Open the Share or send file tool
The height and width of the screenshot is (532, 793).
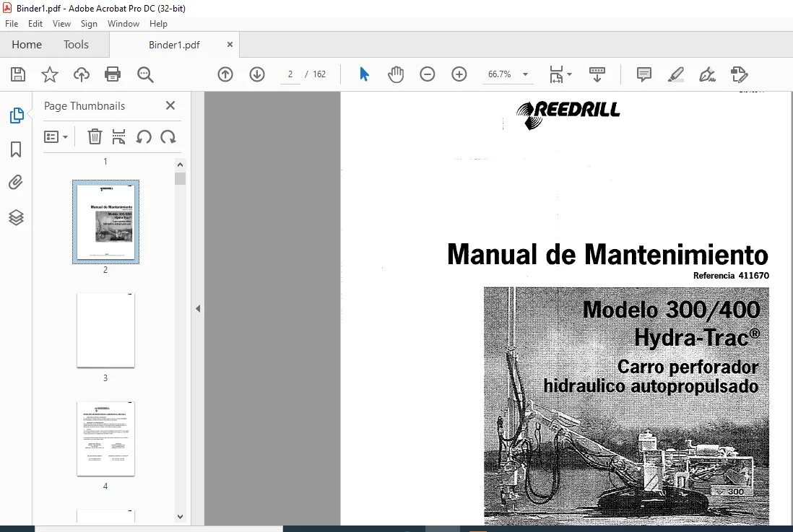[x=739, y=74]
